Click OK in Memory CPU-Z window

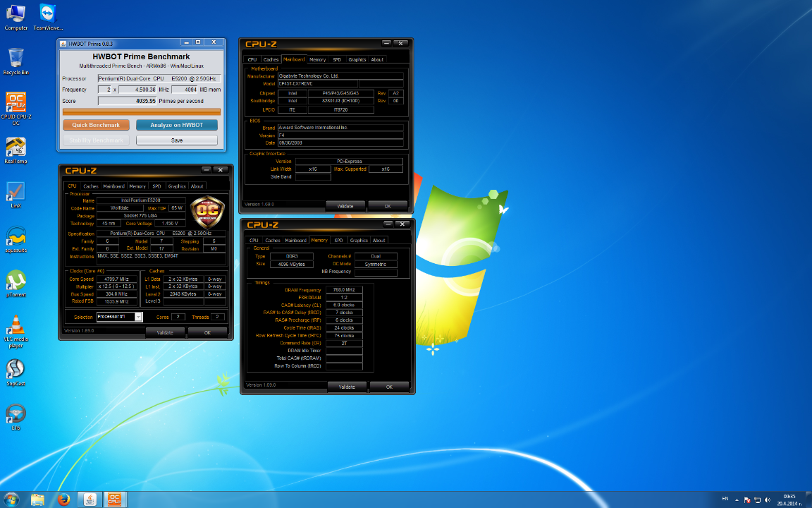point(389,387)
